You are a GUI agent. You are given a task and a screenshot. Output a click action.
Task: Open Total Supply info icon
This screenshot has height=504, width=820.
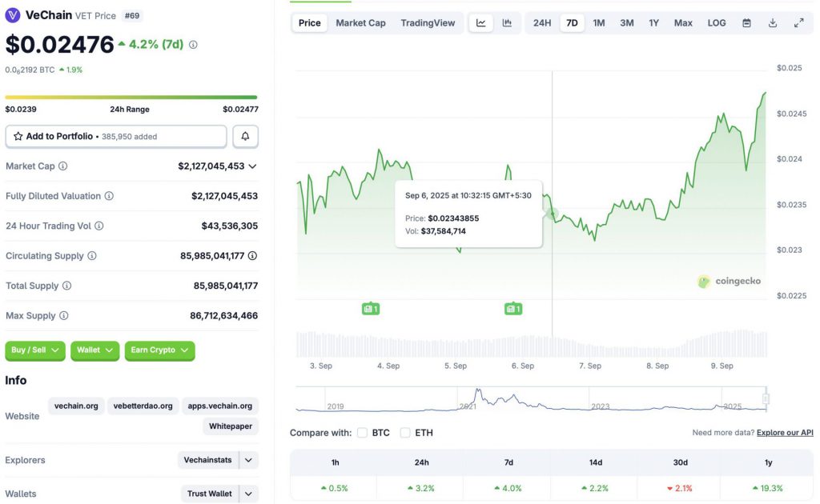[67, 286]
